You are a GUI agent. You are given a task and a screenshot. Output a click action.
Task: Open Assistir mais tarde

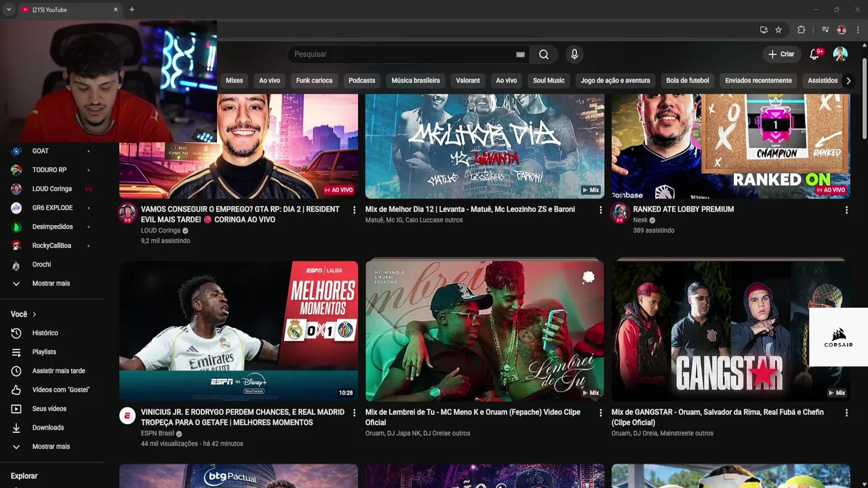[52, 371]
